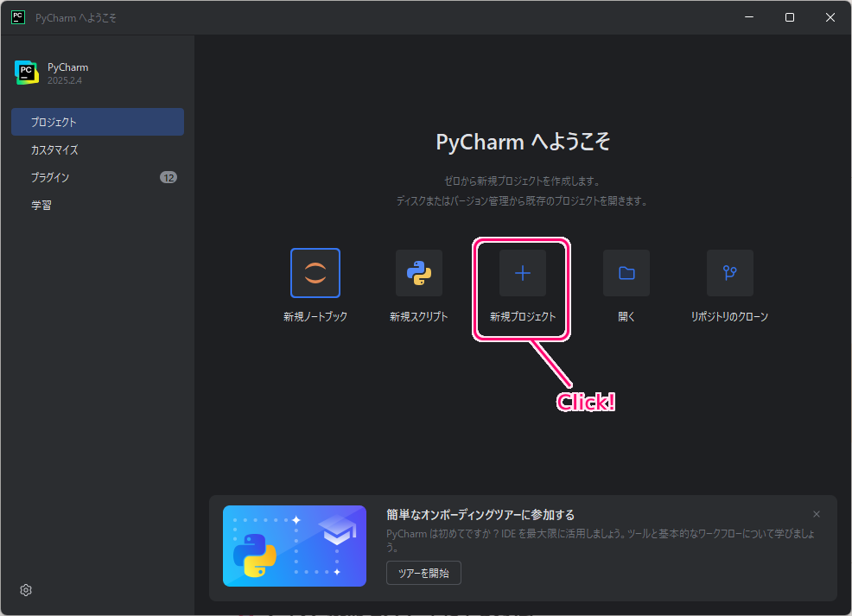Click the 新規プロジェクト label text
852x616 pixels.
tap(522, 316)
